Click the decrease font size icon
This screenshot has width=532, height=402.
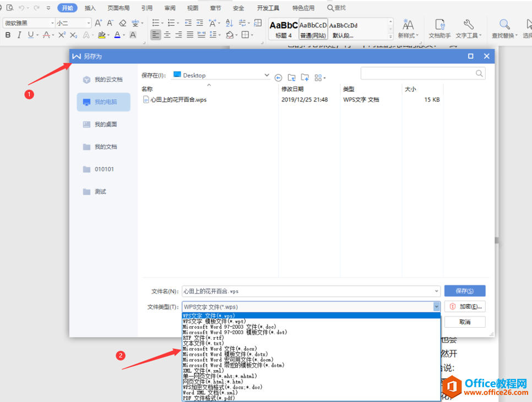tap(110, 23)
